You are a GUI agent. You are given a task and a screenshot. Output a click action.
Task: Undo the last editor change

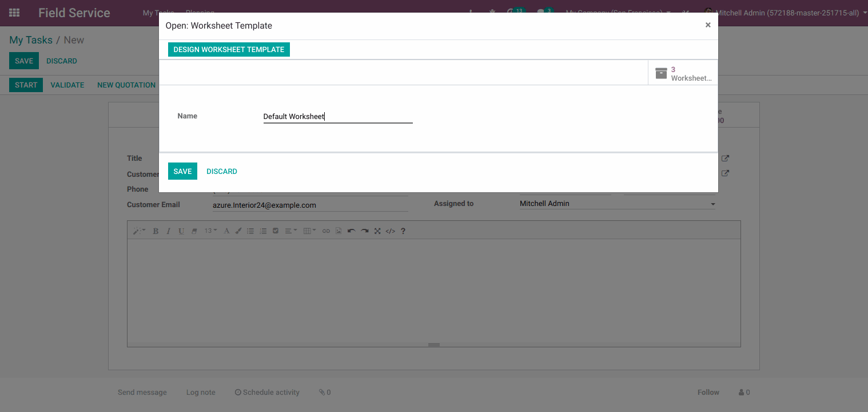352,231
